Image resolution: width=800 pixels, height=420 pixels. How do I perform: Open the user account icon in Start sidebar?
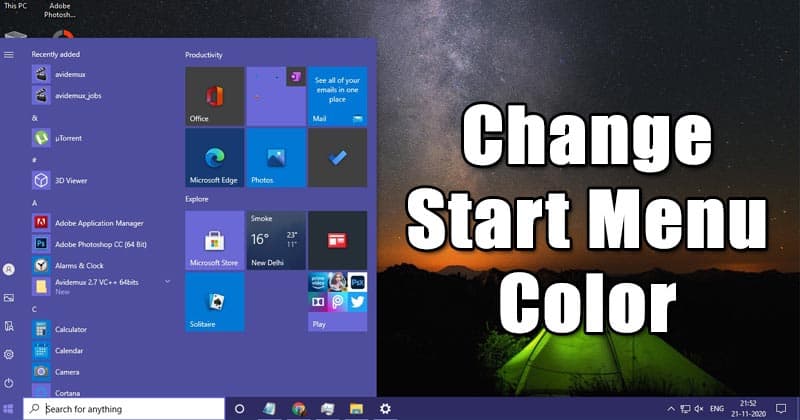[x=9, y=269]
